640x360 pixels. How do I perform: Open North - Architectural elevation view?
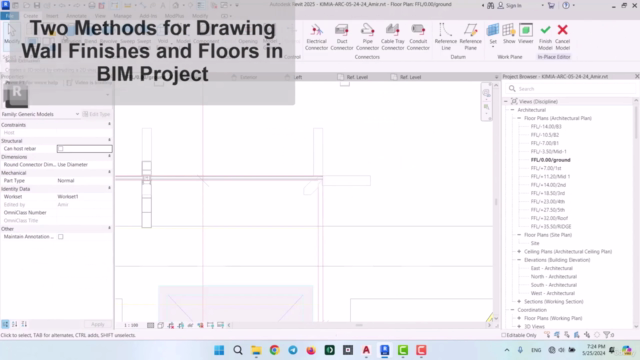click(x=553, y=277)
